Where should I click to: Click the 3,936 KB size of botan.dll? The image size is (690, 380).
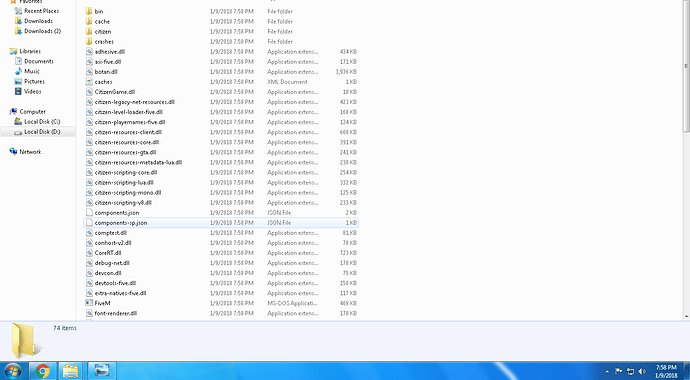(x=346, y=72)
